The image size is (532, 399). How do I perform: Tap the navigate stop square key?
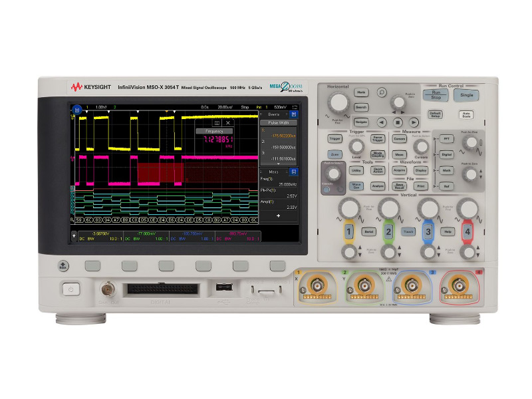(398, 122)
